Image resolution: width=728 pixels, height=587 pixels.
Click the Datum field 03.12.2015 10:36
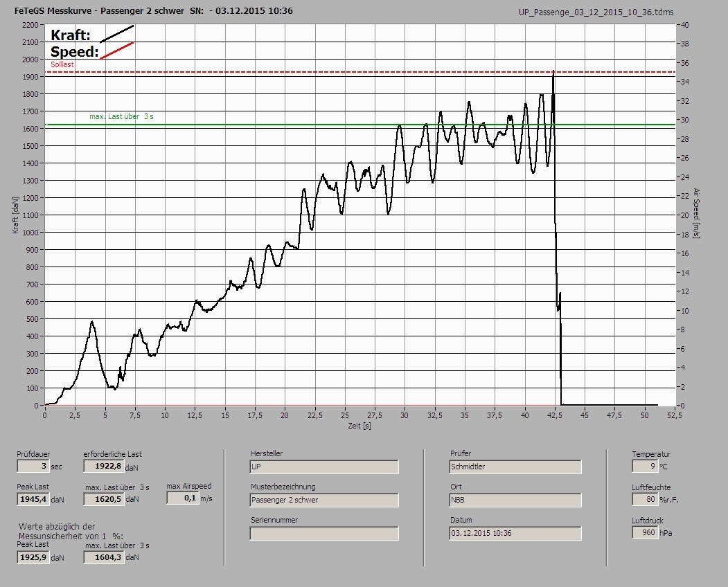(515, 534)
